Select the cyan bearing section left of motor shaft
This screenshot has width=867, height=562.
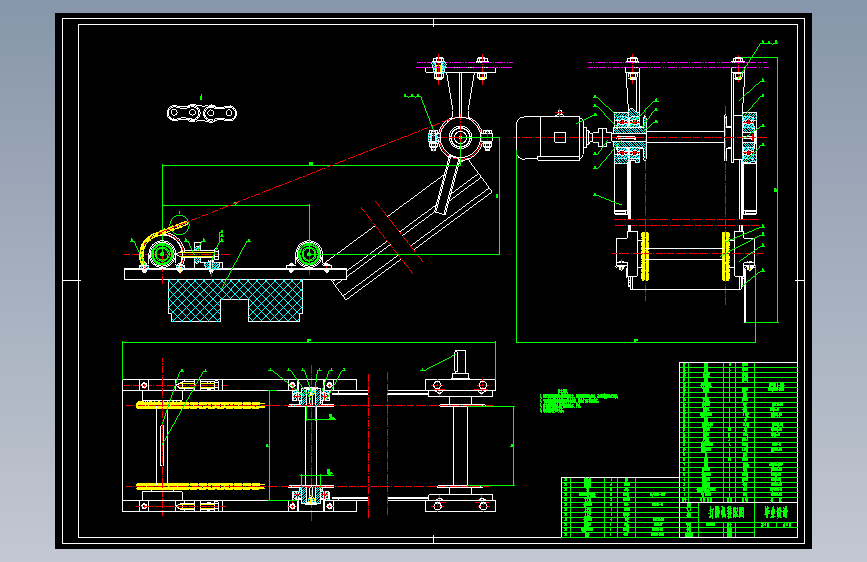point(630,137)
